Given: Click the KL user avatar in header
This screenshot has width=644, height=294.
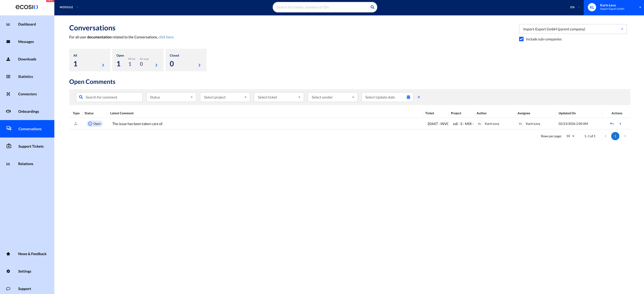Looking at the screenshot, I should 592,7.
